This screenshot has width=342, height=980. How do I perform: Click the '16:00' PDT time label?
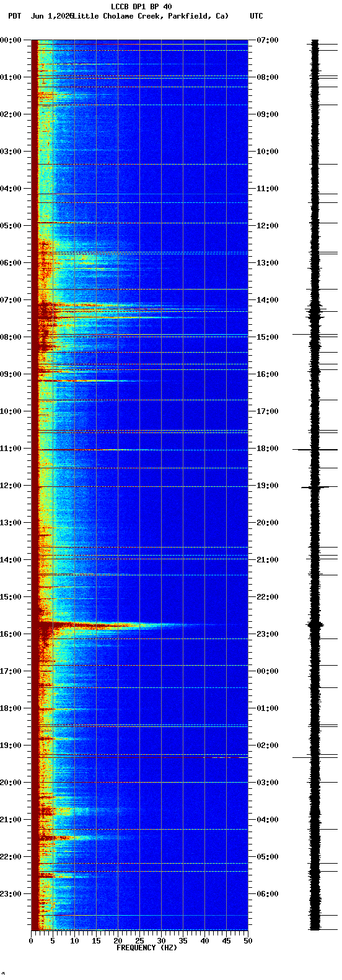[x=11, y=634]
